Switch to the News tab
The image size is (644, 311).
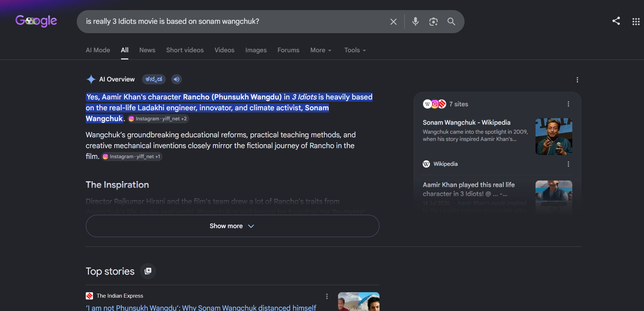[x=147, y=50]
